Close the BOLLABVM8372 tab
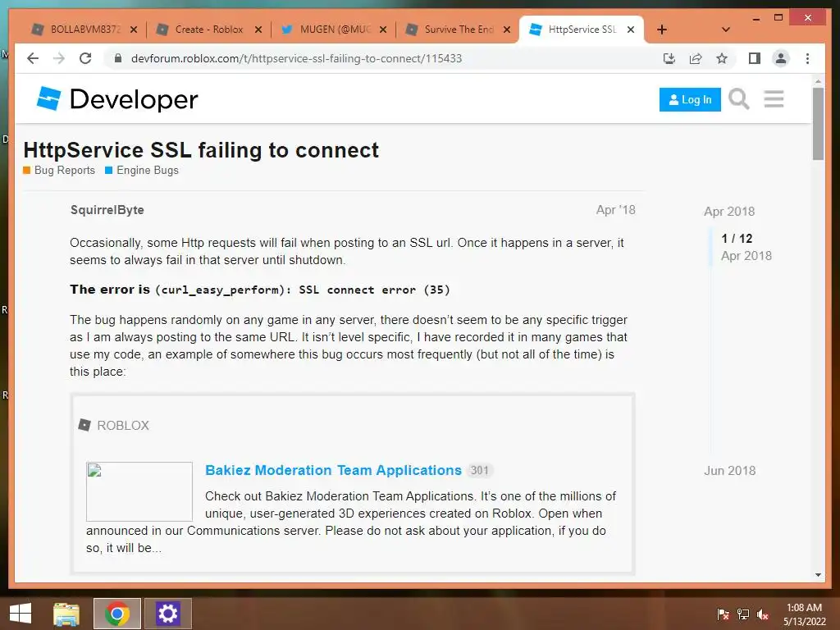The width and height of the screenshot is (840, 630). click(x=134, y=30)
